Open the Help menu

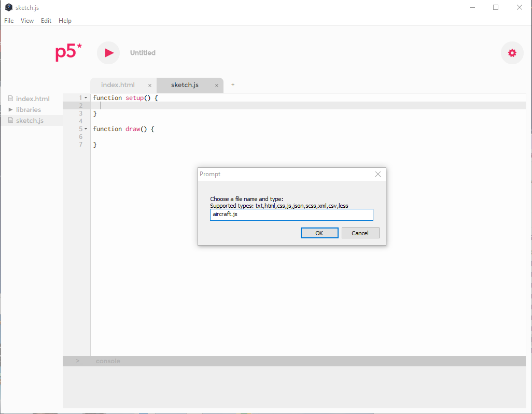pyautogui.click(x=65, y=21)
